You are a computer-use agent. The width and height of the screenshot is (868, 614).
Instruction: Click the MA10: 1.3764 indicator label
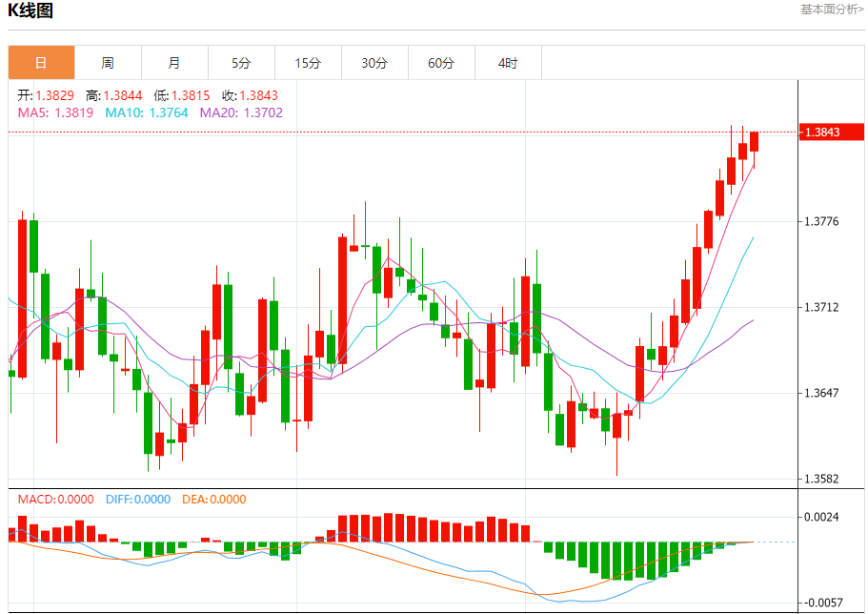click(147, 113)
